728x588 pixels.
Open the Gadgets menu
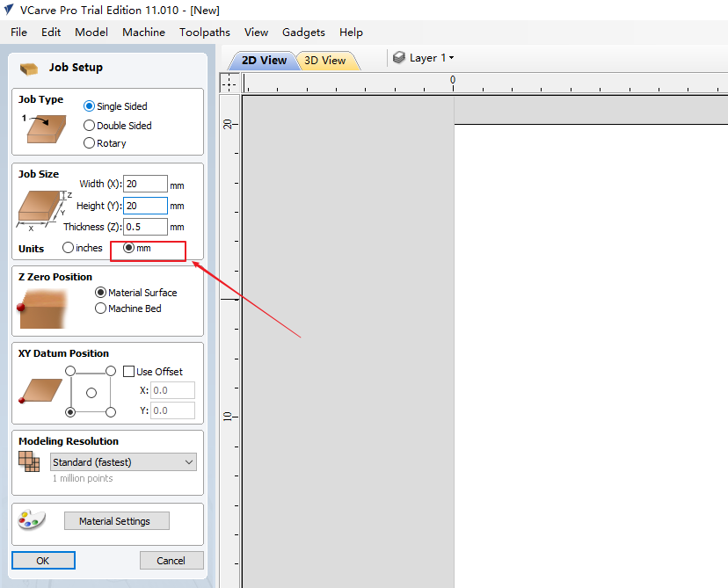click(303, 32)
